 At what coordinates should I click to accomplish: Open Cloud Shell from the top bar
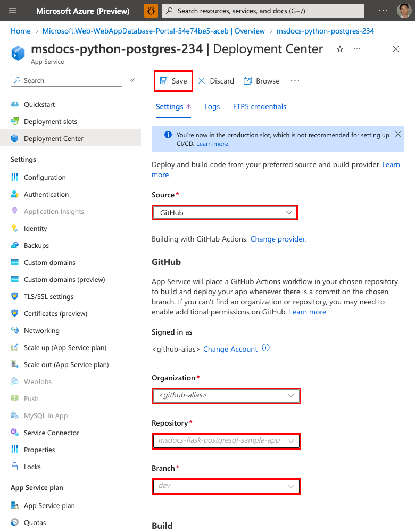[x=151, y=10]
